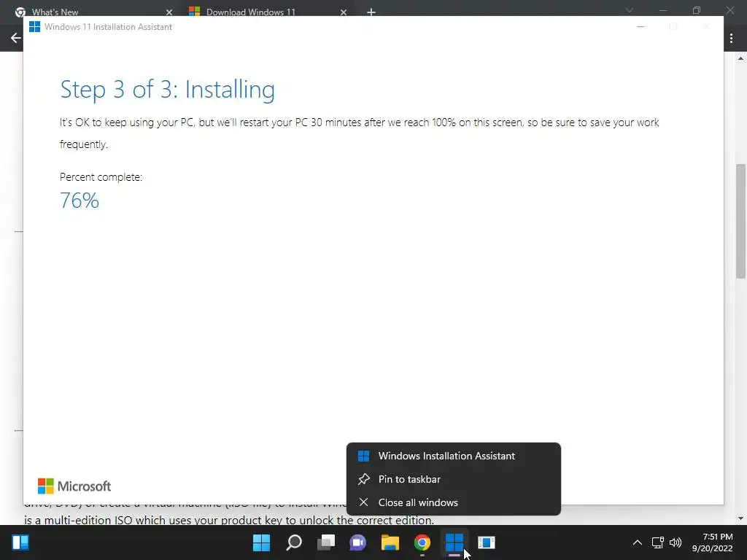Close the What's New tab
The image size is (747, 560).
tap(169, 12)
